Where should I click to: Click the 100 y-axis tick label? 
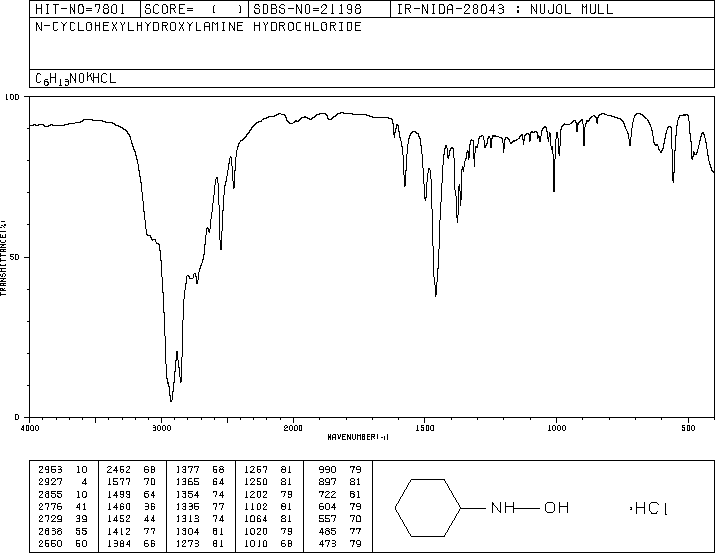click(x=12, y=97)
